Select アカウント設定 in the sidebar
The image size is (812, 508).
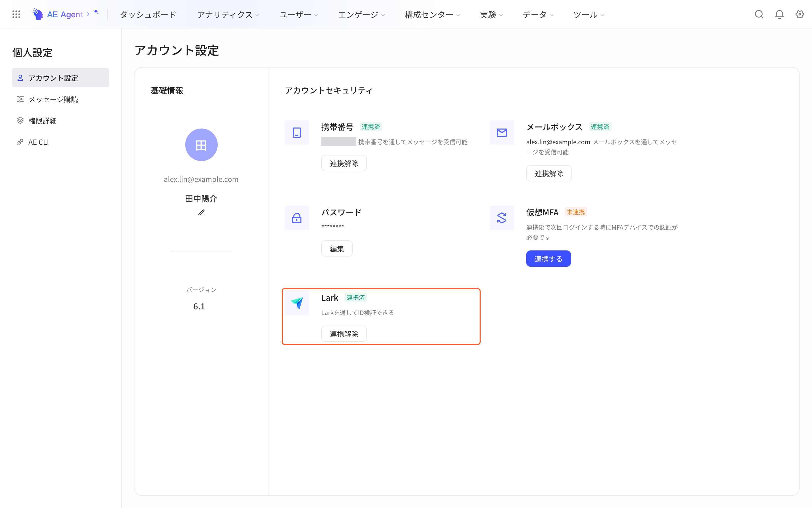pyautogui.click(x=61, y=78)
